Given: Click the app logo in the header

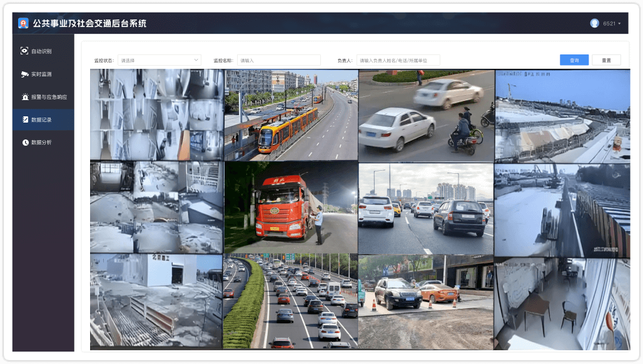Looking at the screenshot, I should click(x=23, y=23).
